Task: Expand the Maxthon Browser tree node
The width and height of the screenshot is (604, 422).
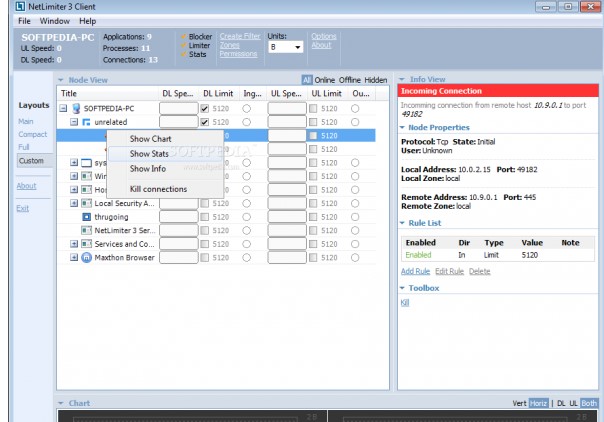Action: tap(74, 257)
